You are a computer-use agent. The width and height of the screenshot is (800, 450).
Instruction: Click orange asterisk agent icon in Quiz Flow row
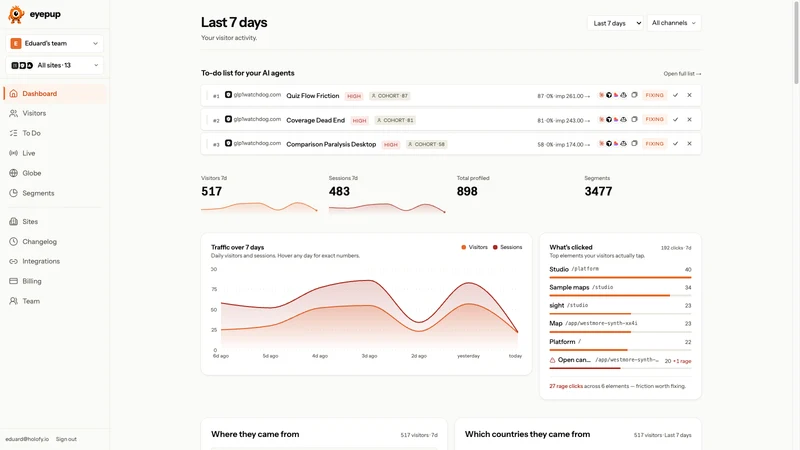602,95
